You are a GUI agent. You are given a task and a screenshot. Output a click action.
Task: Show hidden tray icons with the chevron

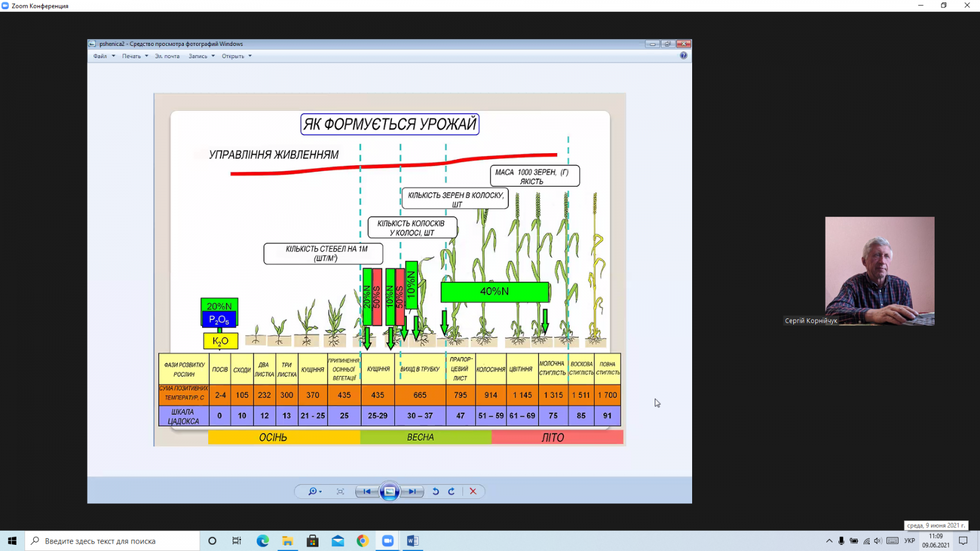[829, 541]
